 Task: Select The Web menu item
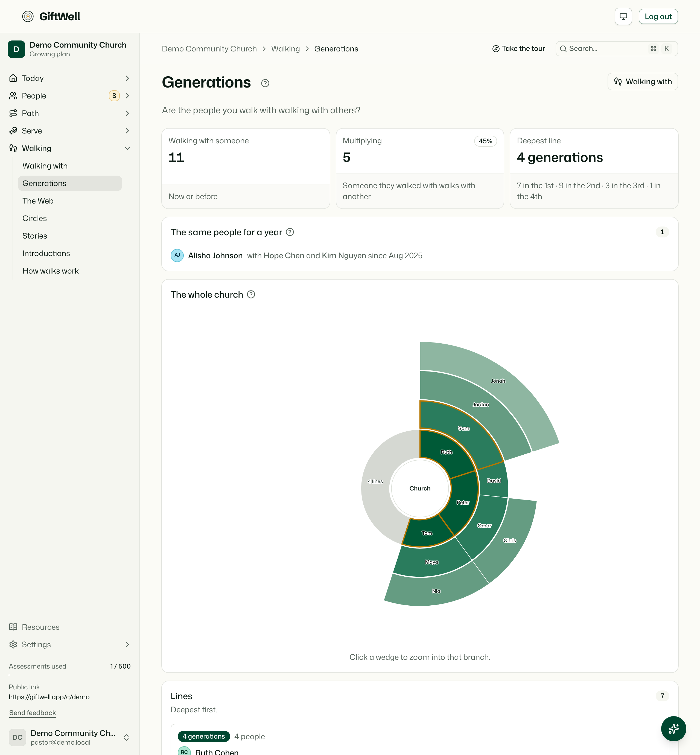coord(70,201)
